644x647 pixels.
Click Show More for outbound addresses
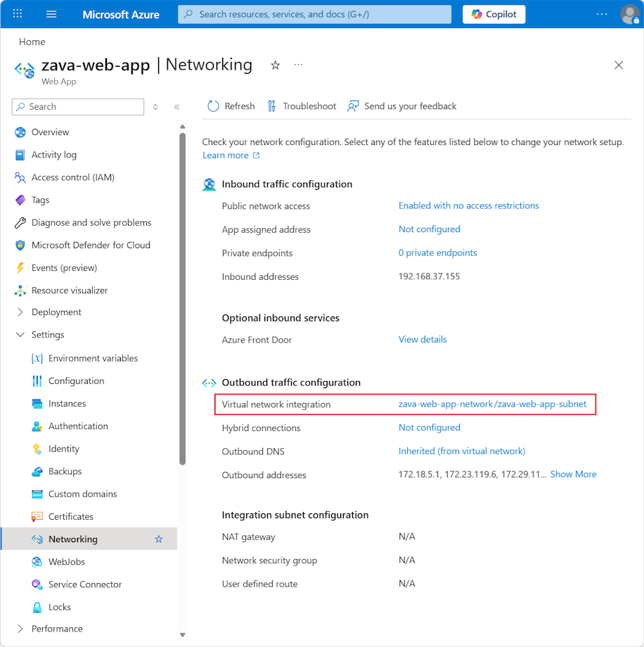(573, 474)
